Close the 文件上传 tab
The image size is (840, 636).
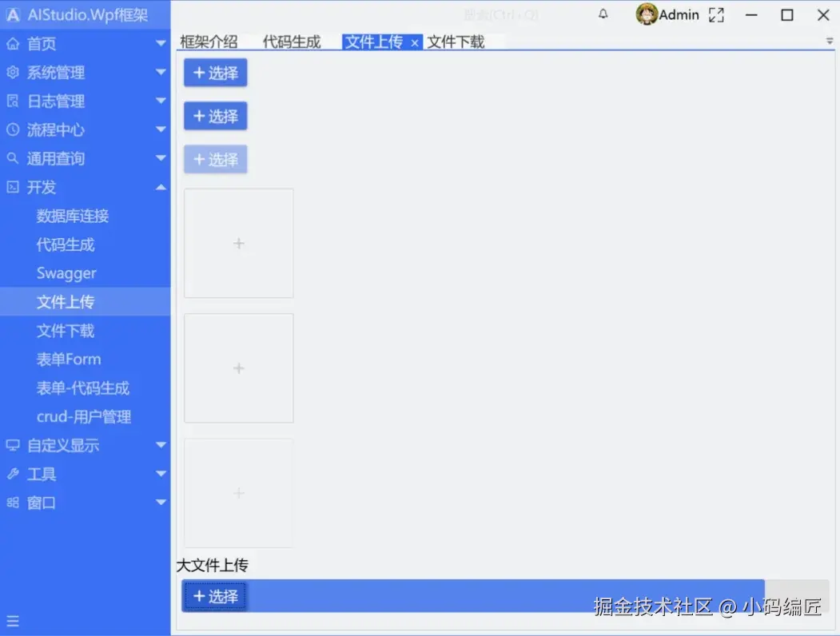(414, 42)
